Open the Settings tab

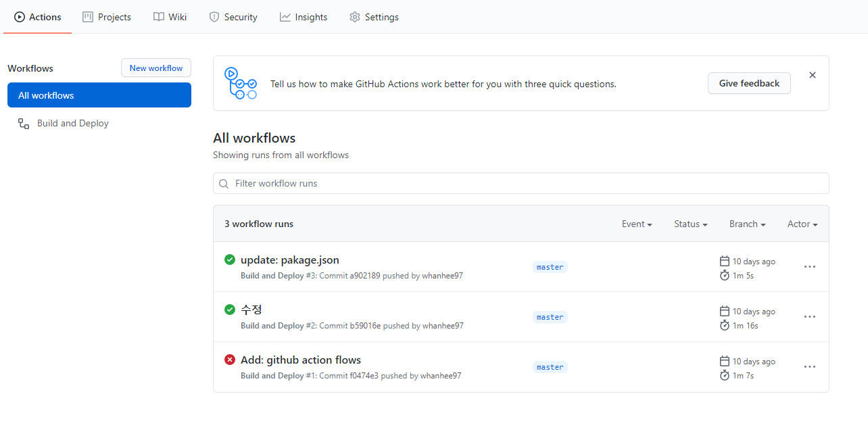tap(374, 17)
